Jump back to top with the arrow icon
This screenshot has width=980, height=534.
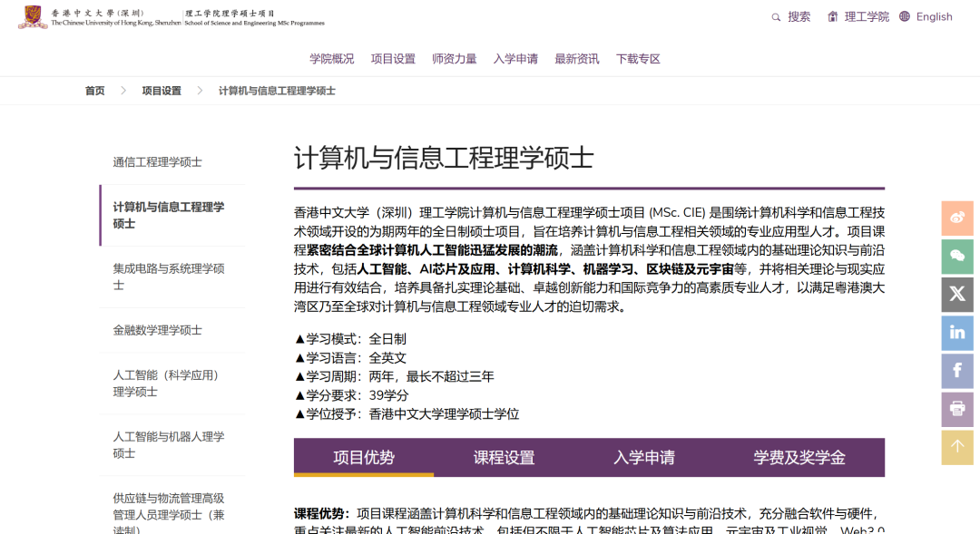pyautogui.click(x=956, y=447)
